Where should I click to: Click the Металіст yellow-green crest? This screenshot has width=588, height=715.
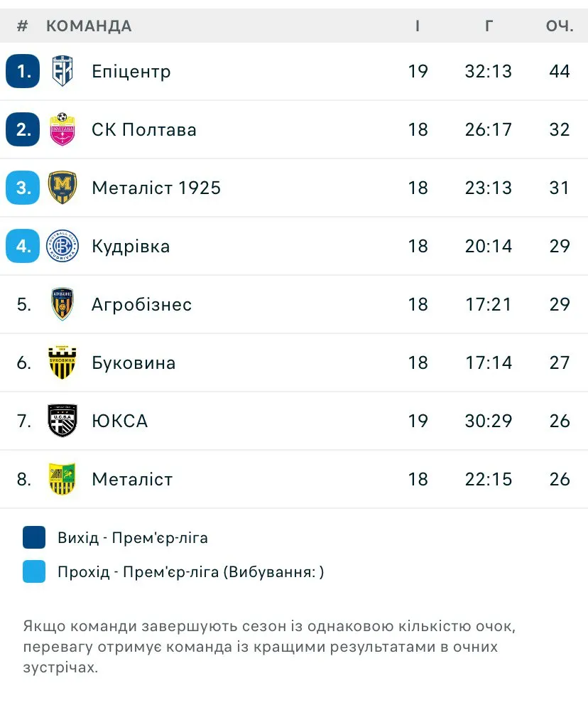point(62,479)
